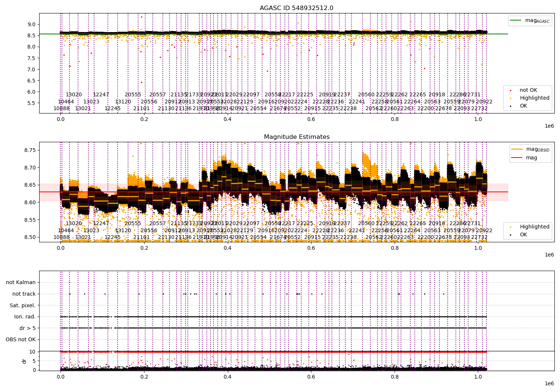
Task: Click the 8.65 tick on middle plot y-axis
Action: [30, 185]
